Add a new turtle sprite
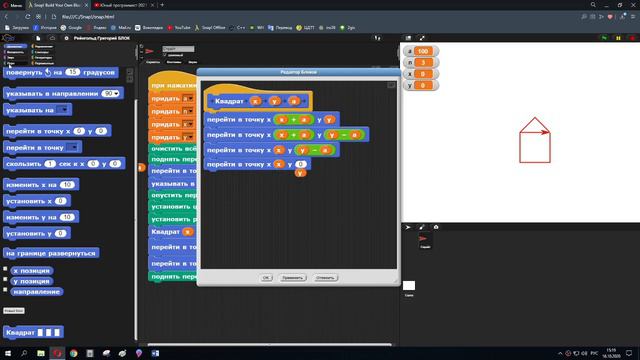 coord(408,227)
